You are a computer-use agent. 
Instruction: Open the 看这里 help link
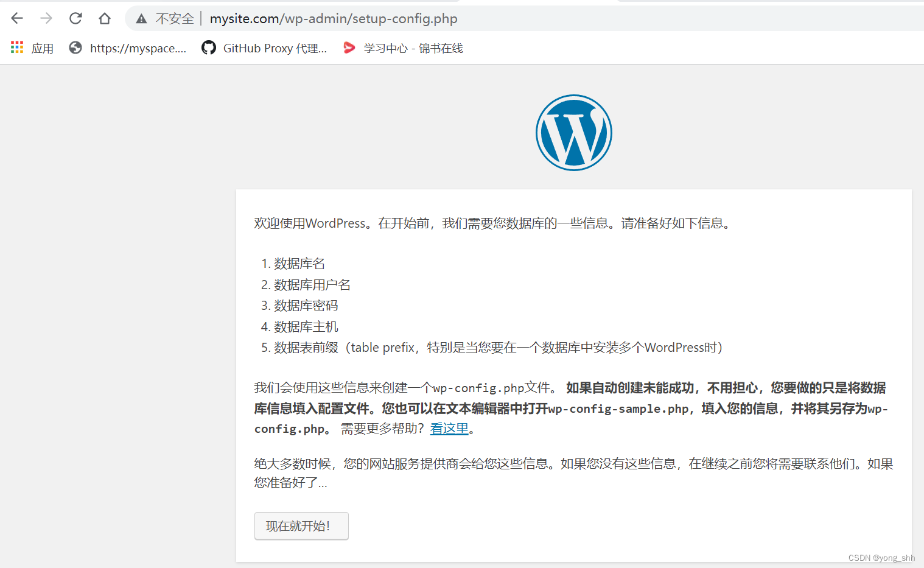(x=449, y=429)
